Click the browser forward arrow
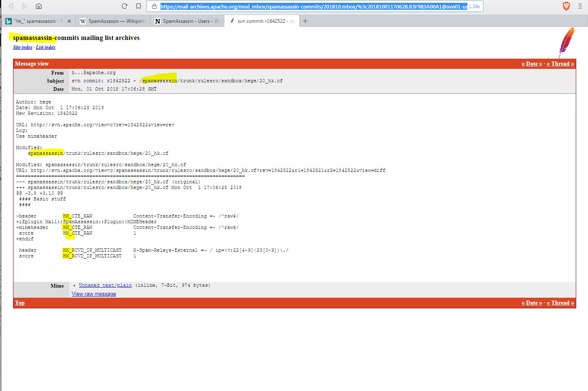The image size is (588, 391). tap(25, 6)
